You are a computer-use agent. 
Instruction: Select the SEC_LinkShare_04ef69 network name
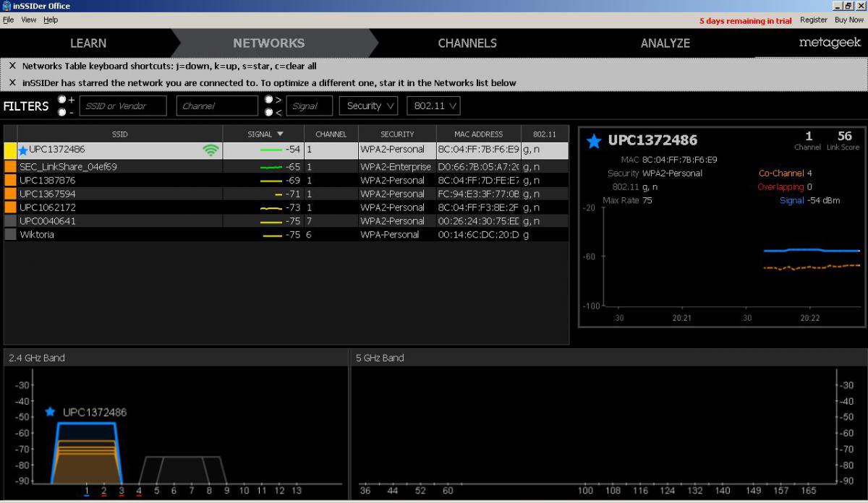tap(68, 167)
